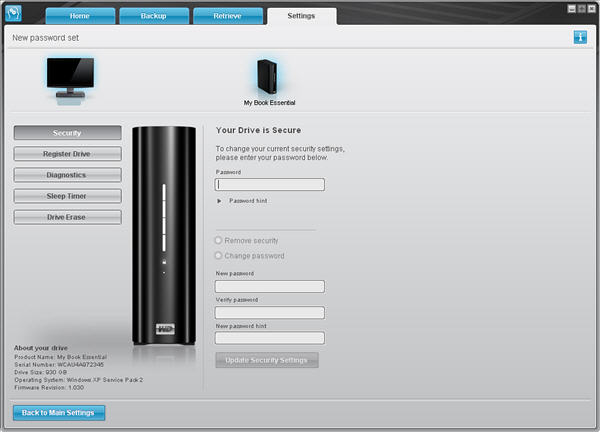Click the WD SmartWare logo icon
This screenshot has height=432, width=600.
14,12
